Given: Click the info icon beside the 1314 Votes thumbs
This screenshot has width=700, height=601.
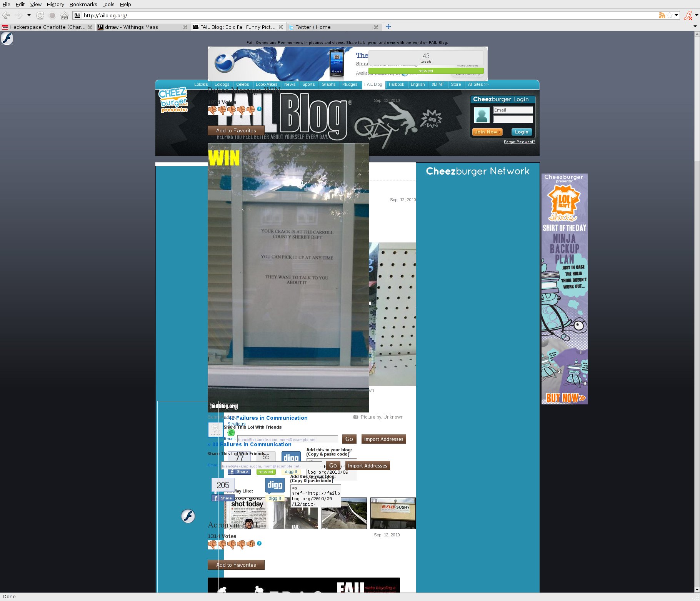Looking at the screenshot, I should point(259,543).
